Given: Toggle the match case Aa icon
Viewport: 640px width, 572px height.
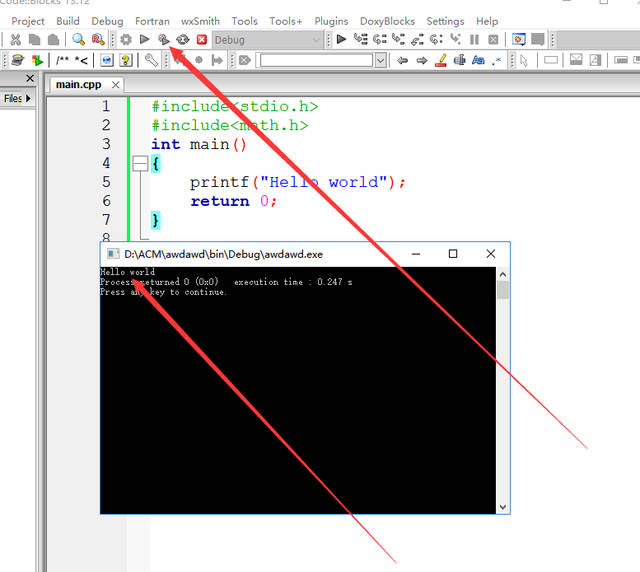Looking at the screenshot, I should click(x=478, y=60).
